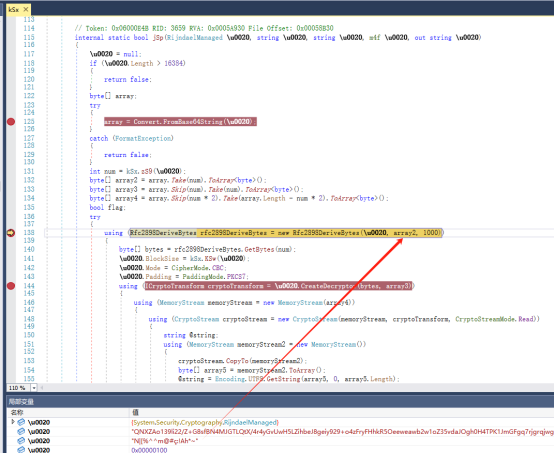The image size is (554, 454).
Task: Click the 名称 column header
Action: tap(17, 412)
